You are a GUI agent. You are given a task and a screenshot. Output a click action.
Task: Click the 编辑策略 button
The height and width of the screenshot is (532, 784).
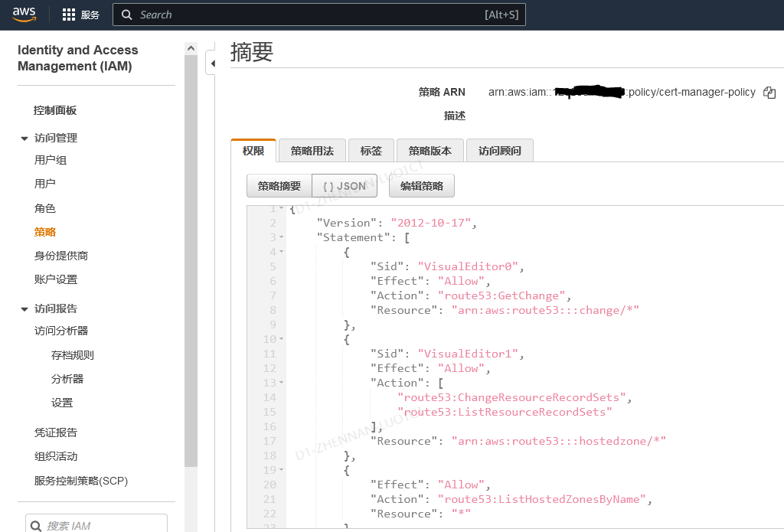pos(421,185)
